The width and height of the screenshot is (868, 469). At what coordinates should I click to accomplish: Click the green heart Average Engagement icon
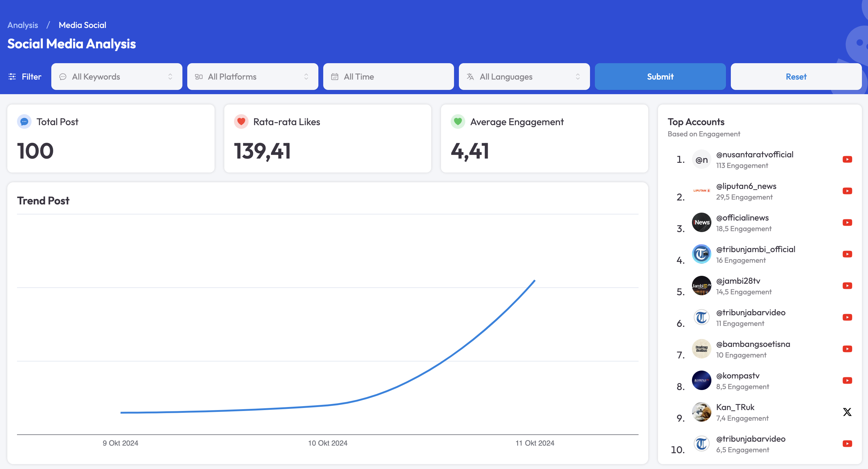pyautogui.click(x=458, y=122)
